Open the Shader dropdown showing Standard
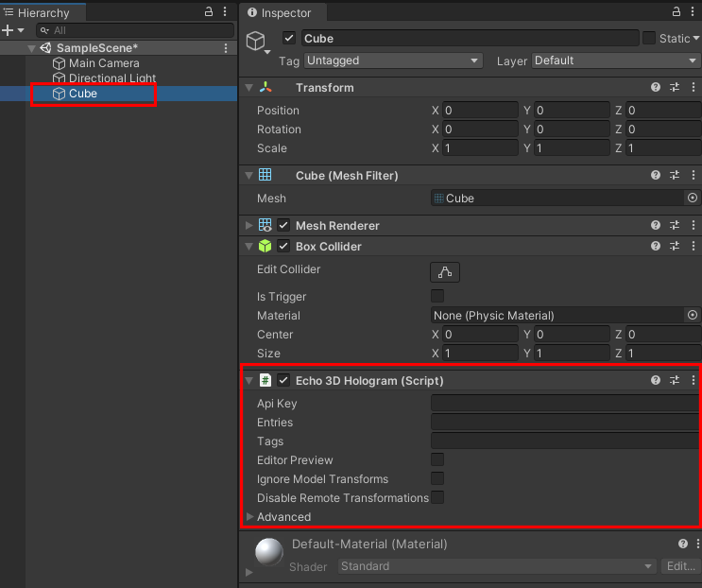This screenshot has width=702, height=588. tap(497, 566)
